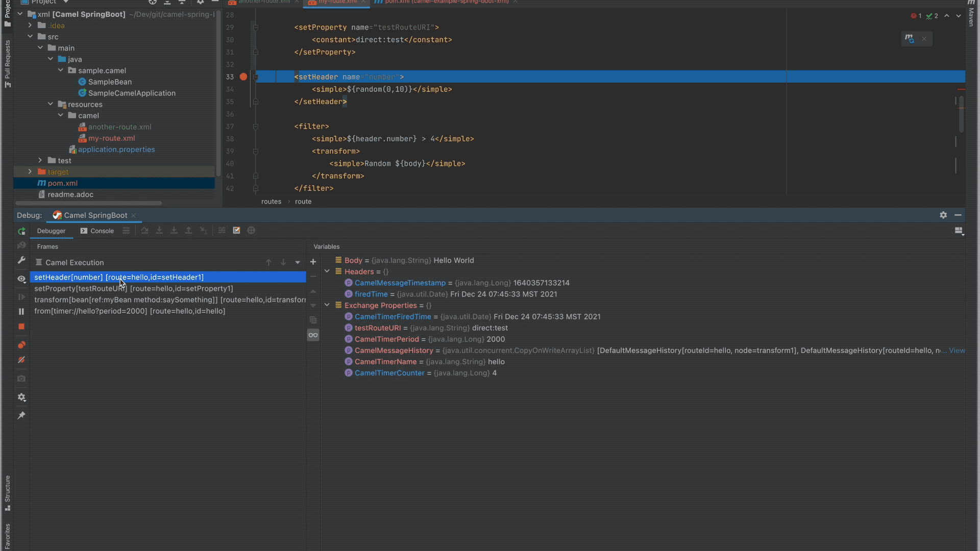Image resolution: width=980 pixels, height=551 pixels.
Task: Click View link for CamelMessageHistory
Action: (x=957, y=350)
